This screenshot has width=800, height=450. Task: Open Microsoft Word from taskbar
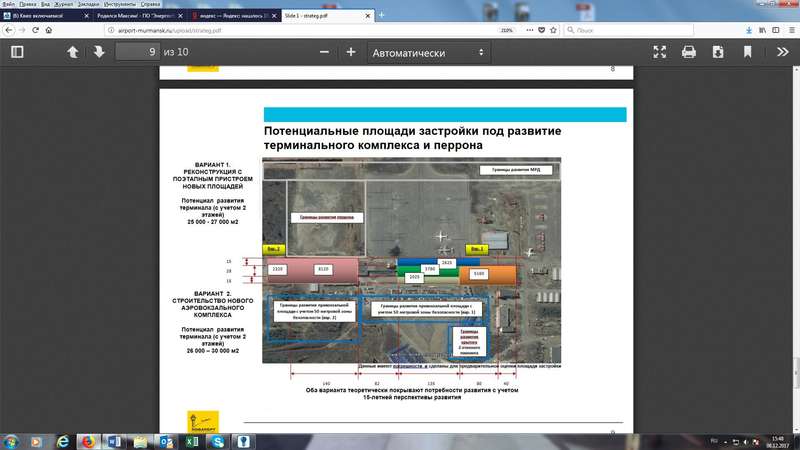click(x=114, y=442)
